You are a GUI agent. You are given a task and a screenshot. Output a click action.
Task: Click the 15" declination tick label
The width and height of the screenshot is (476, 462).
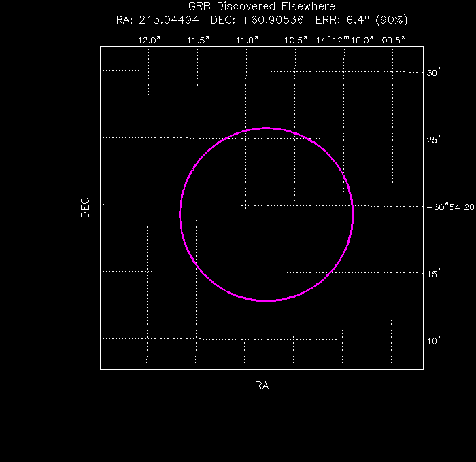[x=435, y=274]
